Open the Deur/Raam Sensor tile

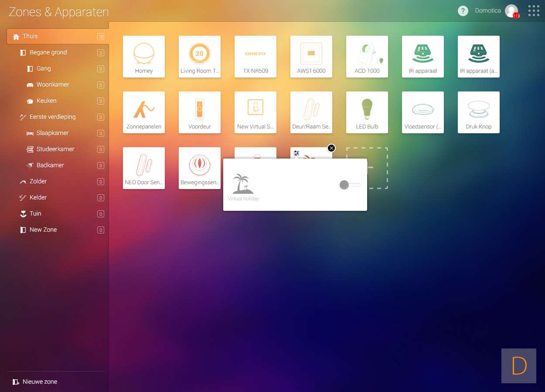coord(311,112)
